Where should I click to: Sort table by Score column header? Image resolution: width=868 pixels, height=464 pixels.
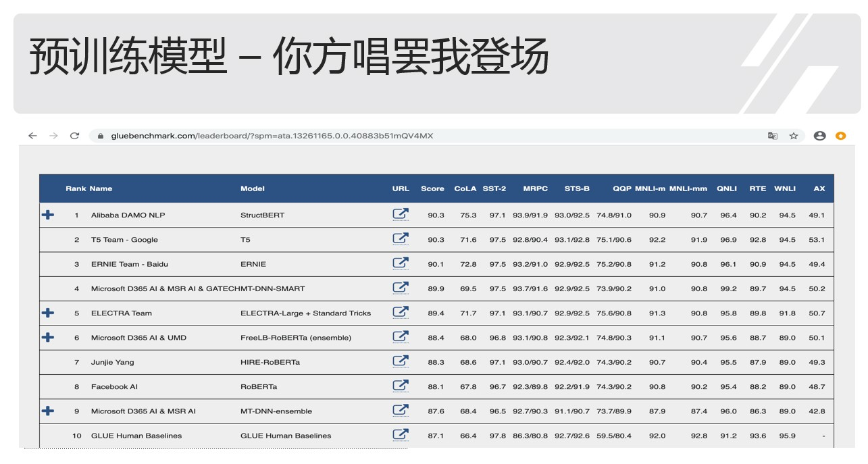point(432,188)
